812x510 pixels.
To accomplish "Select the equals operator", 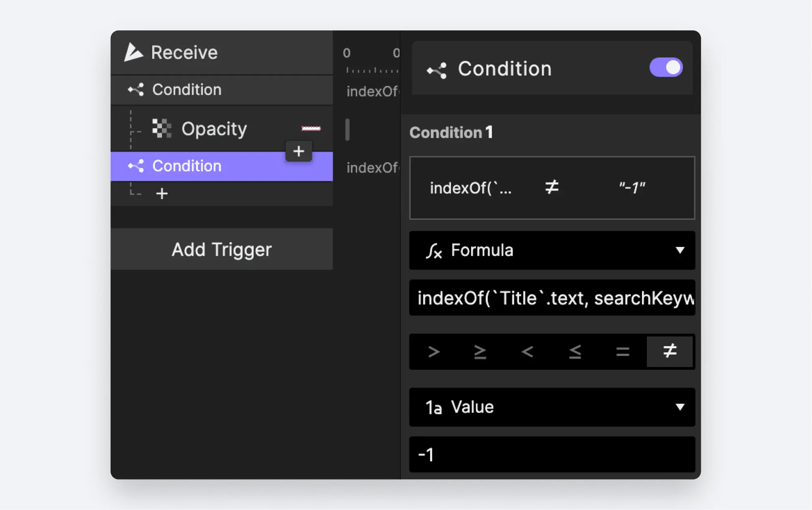I will 622,351.
